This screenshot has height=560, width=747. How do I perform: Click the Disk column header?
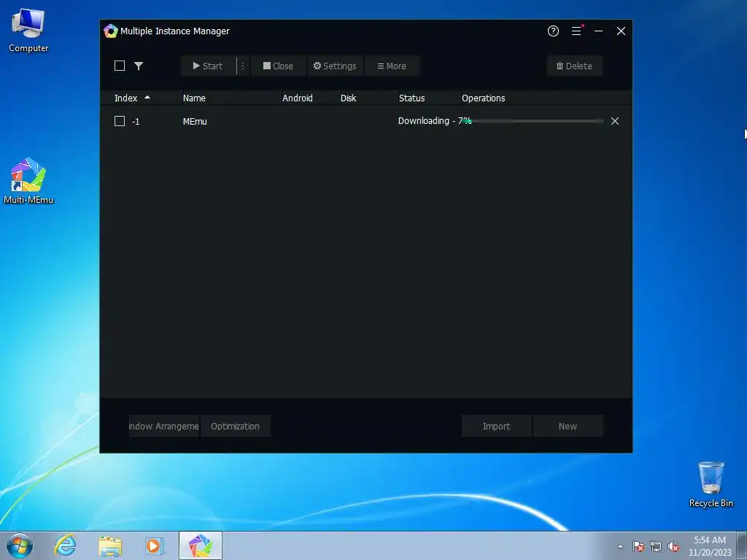coord(348,98)
